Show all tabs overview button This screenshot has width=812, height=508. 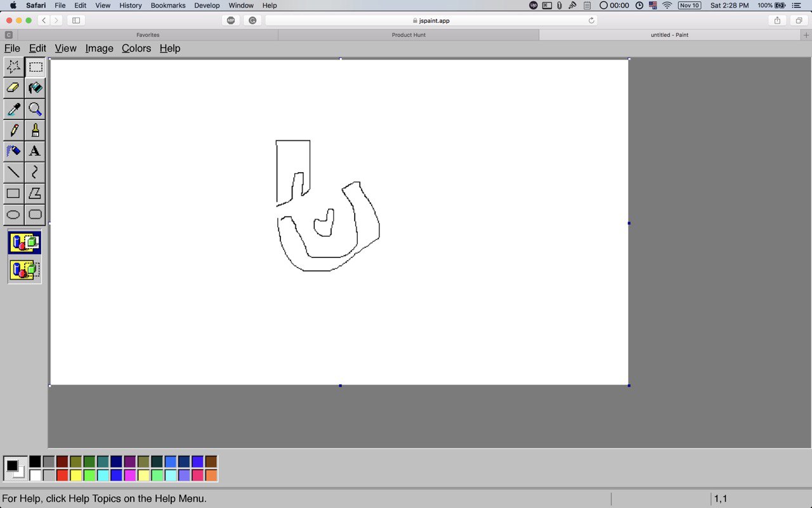(799, 20)
